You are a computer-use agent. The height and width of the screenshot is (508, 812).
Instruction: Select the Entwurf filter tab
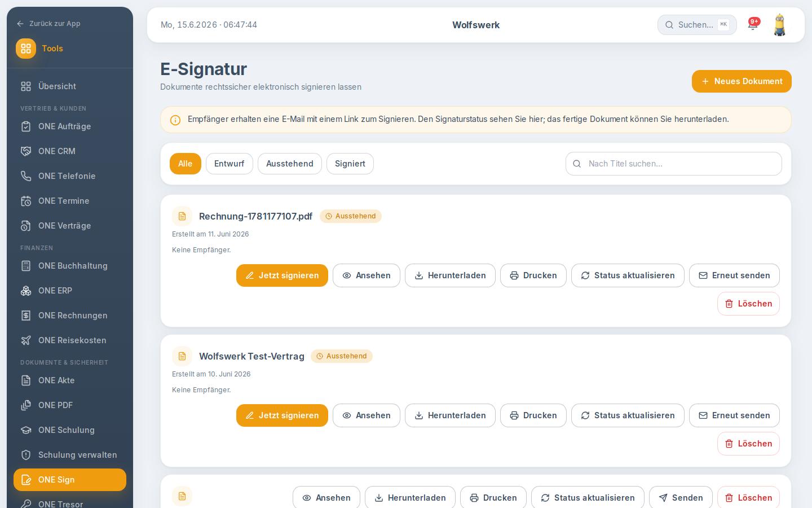point(230,164)
